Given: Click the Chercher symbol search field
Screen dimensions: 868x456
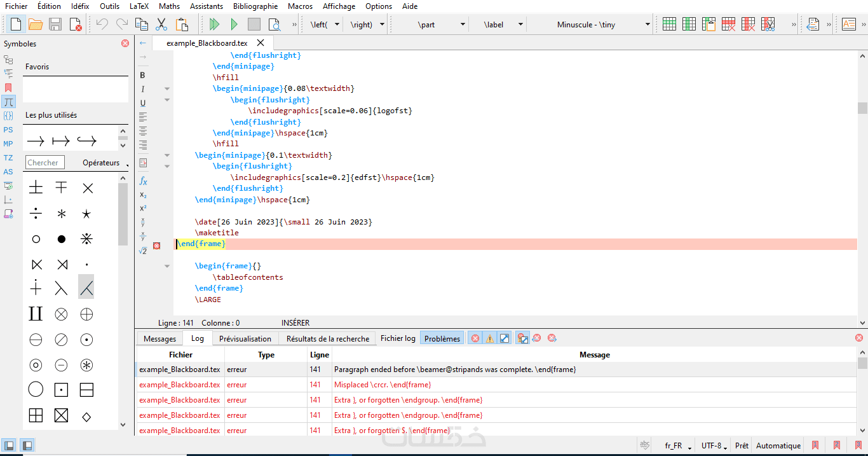Looking at the screenshot, I should click(45, 163).
